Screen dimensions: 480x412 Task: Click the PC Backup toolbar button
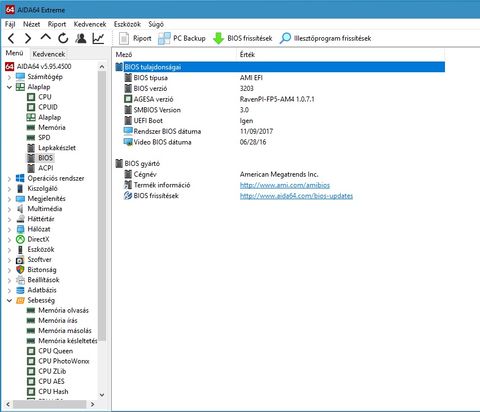point(182,38)
